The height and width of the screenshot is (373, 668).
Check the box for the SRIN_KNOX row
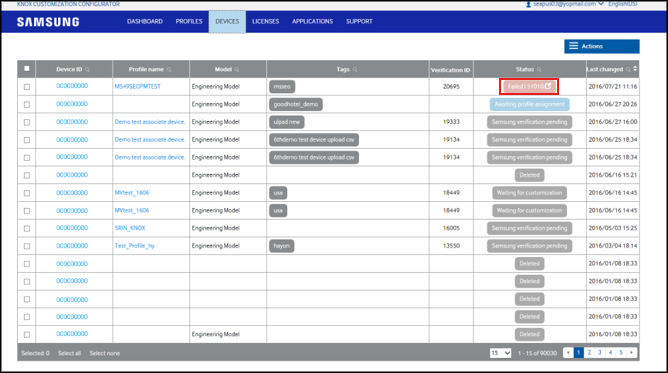(27, 229)
